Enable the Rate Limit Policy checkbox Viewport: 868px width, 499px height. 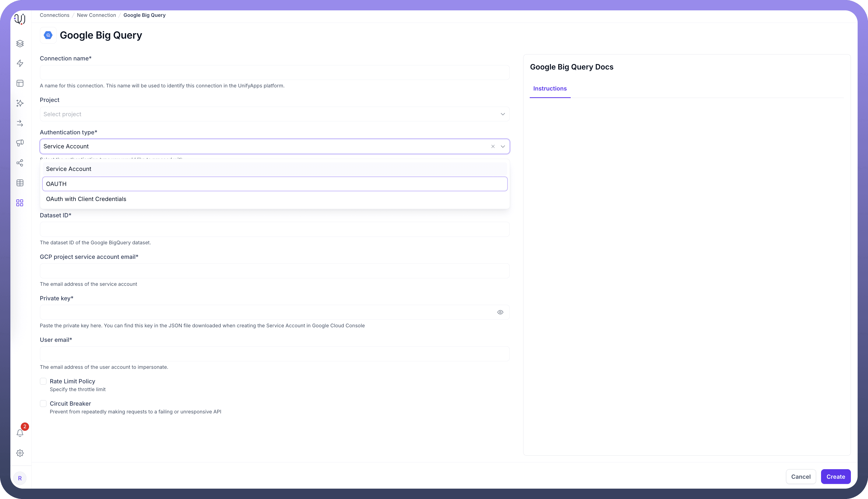(x=43, y=382)
